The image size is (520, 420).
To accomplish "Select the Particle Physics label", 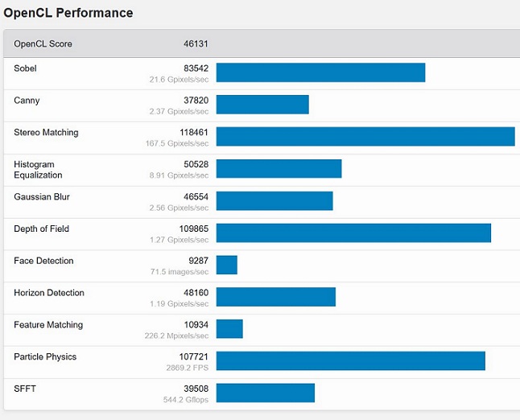I will click(x=45, y=356).
